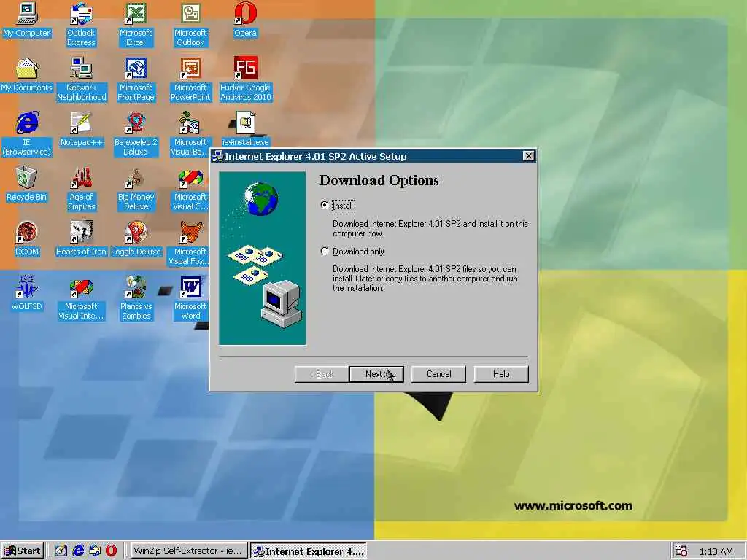The height and width of the screenshot is (560, 747).
Task: Click the Bejeweled 2 Deluxe shortcut
Action: coord(136,133)
